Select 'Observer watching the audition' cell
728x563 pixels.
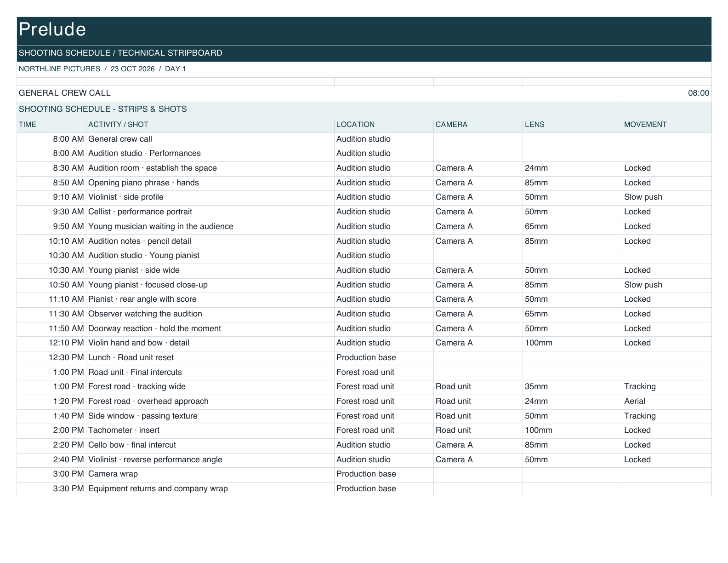click(210, 314)
